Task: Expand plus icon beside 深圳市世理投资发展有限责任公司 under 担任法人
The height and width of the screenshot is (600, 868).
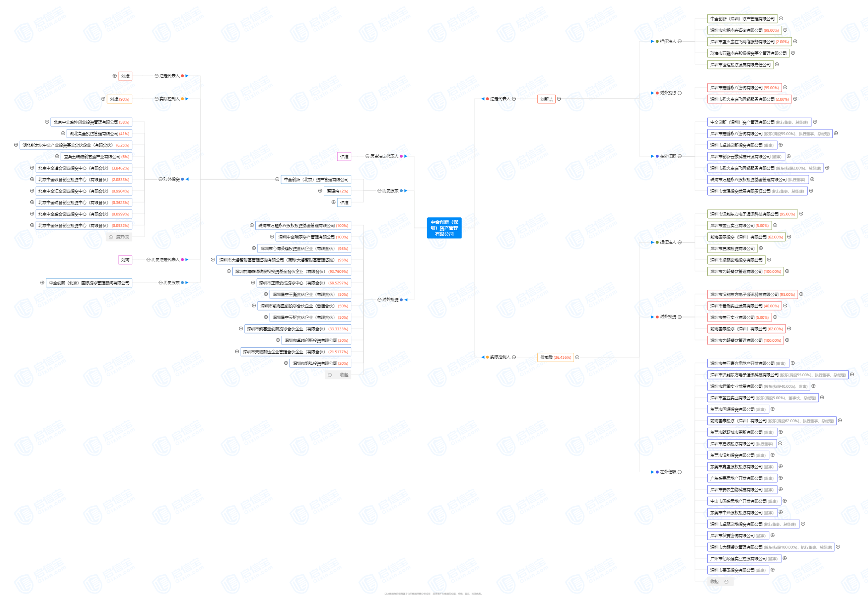Action: 777,64
